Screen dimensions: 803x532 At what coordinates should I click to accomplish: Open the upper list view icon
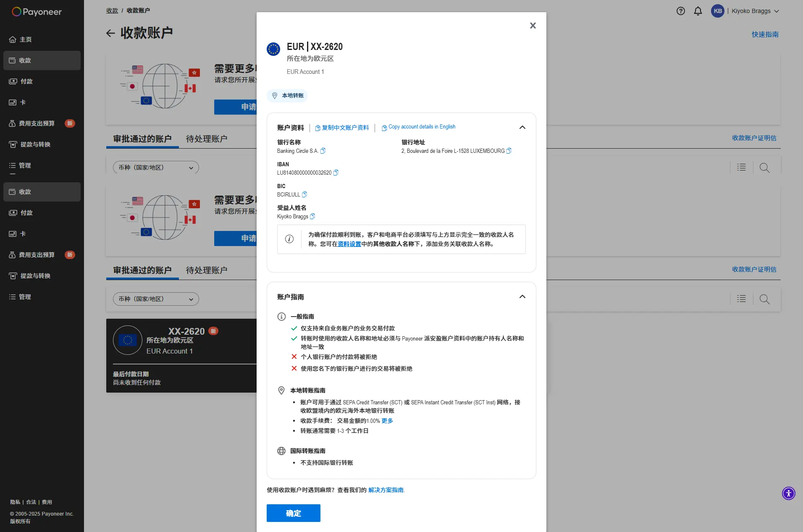[x=742, y=168]
